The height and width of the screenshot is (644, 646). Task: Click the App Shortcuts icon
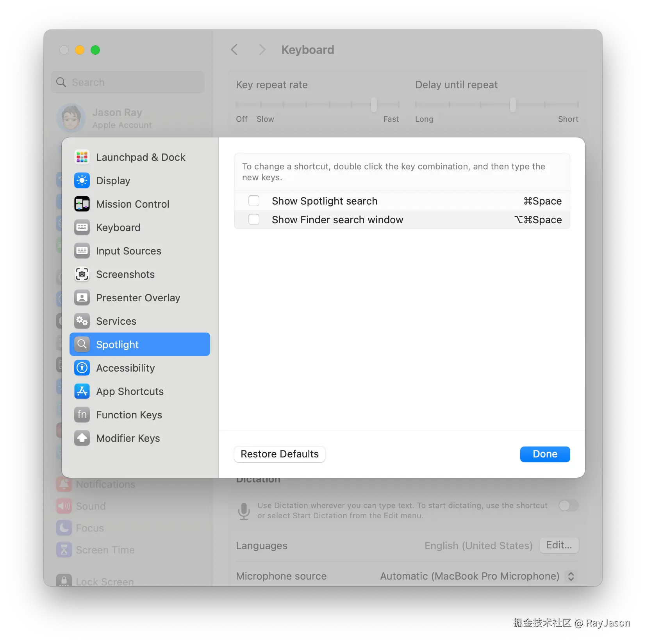pyautogui.click(x=82, y=391)
